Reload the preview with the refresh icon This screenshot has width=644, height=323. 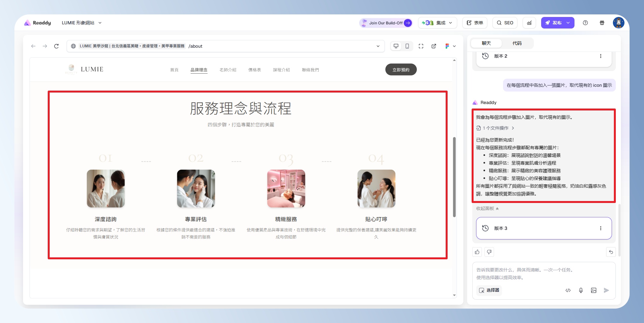(x=56, y=46)
